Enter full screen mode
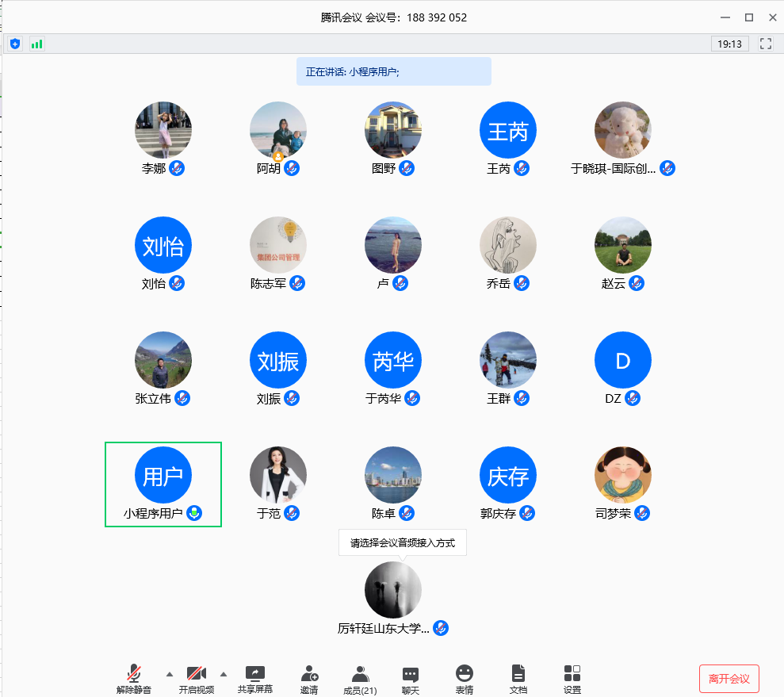Image resolution: width=784 pixels, height=697 pixels. (x=765, y=44)
